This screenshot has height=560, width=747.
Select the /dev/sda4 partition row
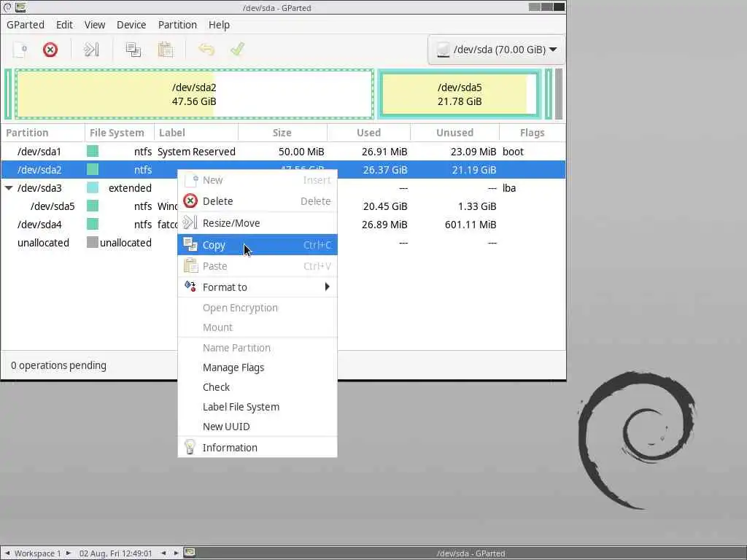click(283, 225)
